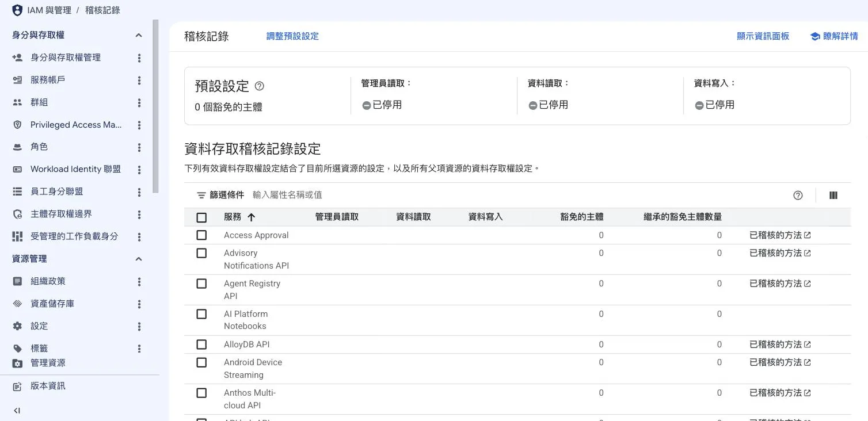
Task: Click the 版本資訊 notes icon
Action: (x=17, y=386)
